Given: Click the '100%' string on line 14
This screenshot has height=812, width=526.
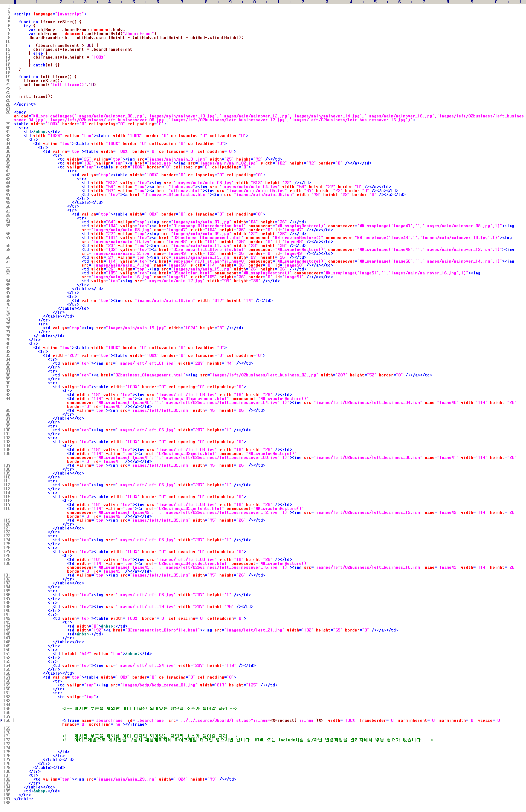Looking at the screenshot, I should [x=98, y=57].
